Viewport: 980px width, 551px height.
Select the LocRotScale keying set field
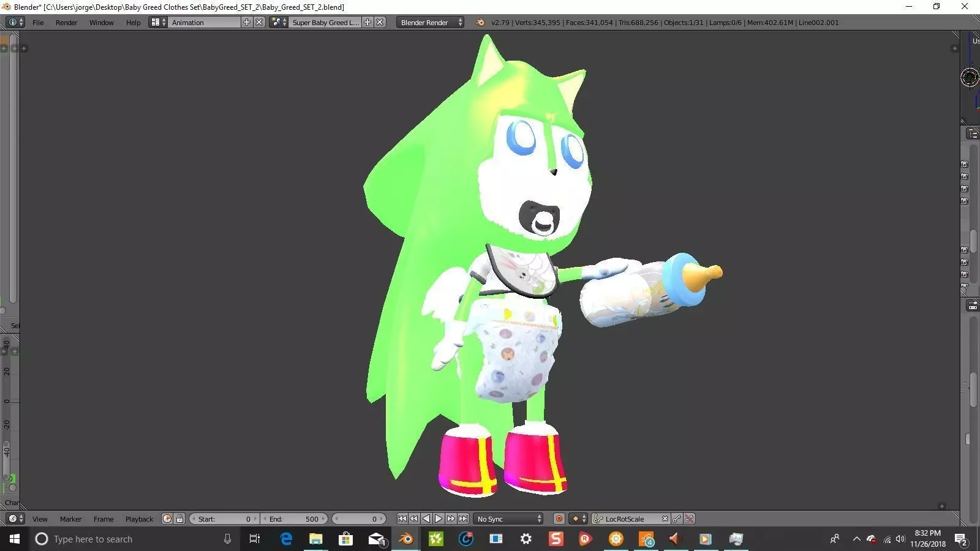click(x=631, y=519)
